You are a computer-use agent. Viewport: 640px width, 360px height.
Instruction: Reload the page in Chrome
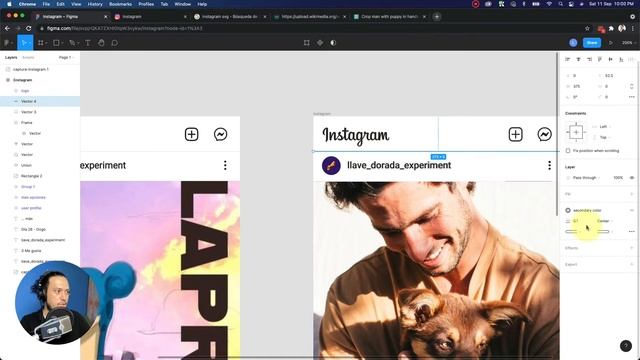pos(29,29)
